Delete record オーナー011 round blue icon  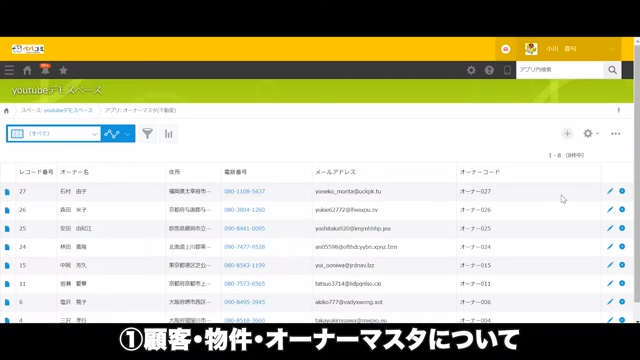pyautogui.click(x=622, y=283)
